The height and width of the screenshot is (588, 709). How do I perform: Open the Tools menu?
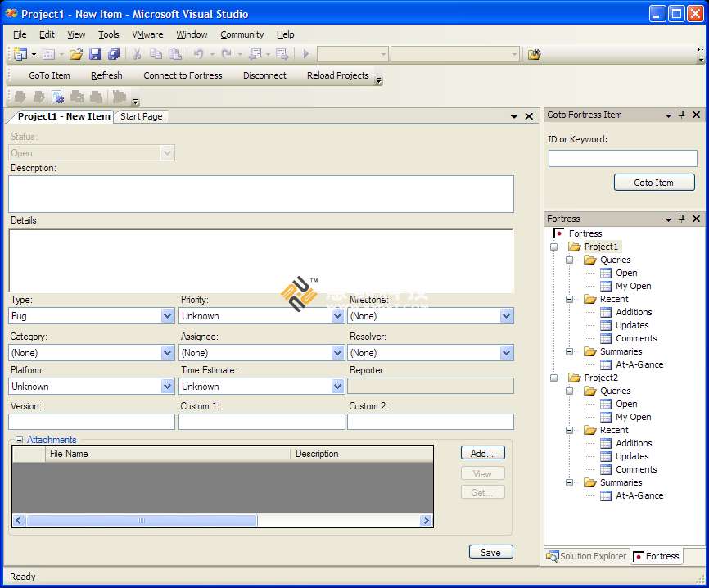click(x=109, y=34)
